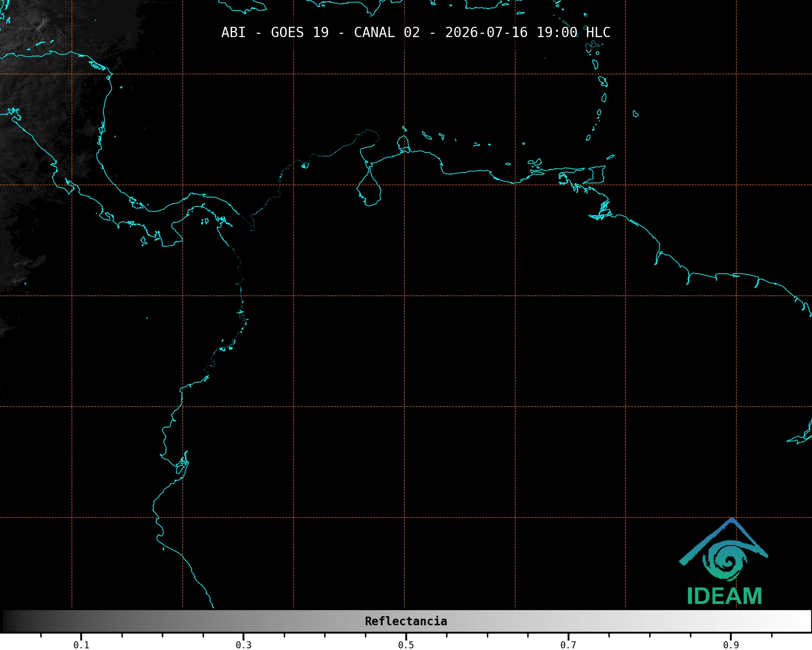Click the 0.1 colorbar tick label

pyautogui.click(x=81, y=645)
